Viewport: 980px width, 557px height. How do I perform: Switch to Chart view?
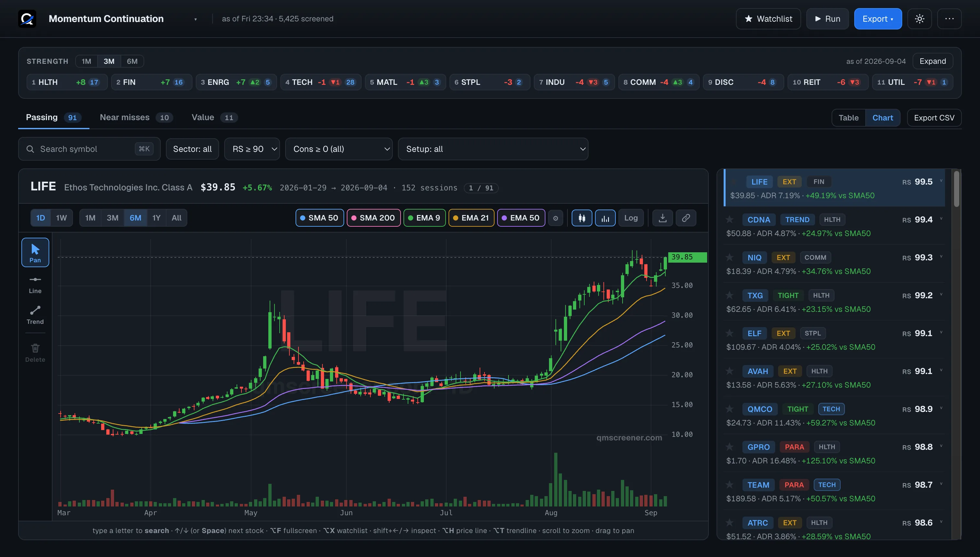coord(882,118)
